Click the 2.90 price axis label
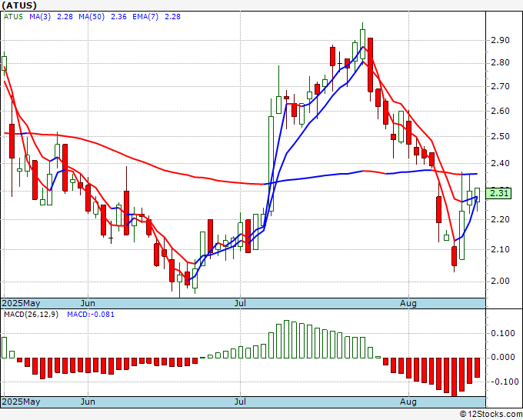Viewport: 523px width, 420px height. (501, 40)
